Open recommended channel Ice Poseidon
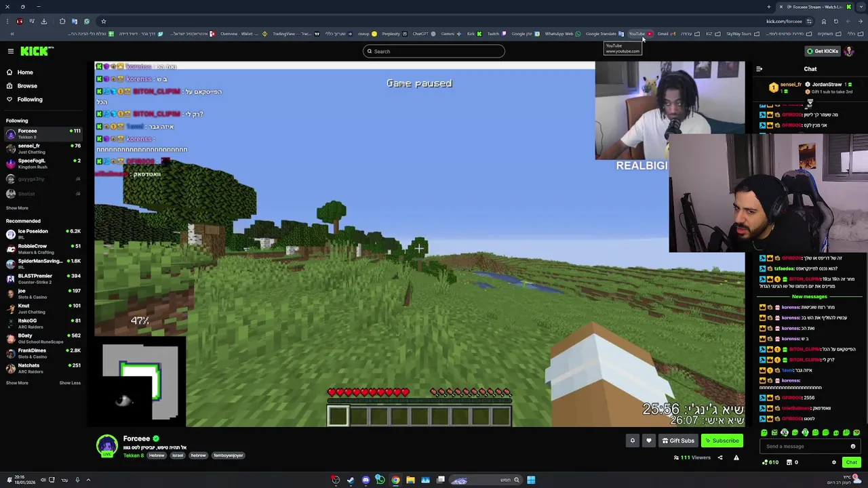Image resolution: width=868 pixels, height=488 pixels. pyautogui.click(x=42, y=234)
